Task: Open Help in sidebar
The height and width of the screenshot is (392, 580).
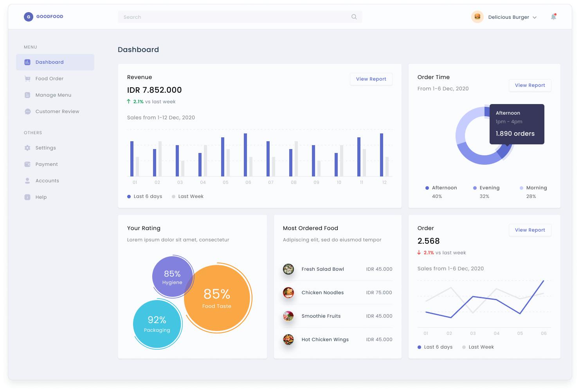Action: pos(55,197)
